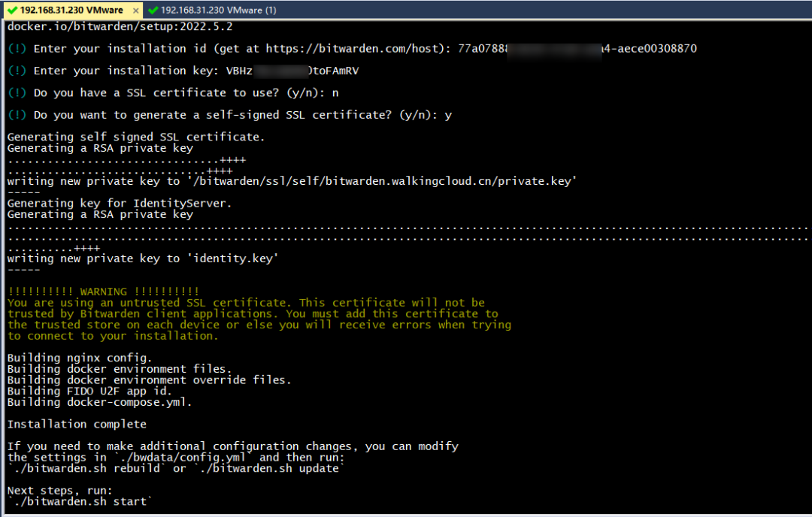Click the 'to connect to your installation.' line

coord(113,336)
